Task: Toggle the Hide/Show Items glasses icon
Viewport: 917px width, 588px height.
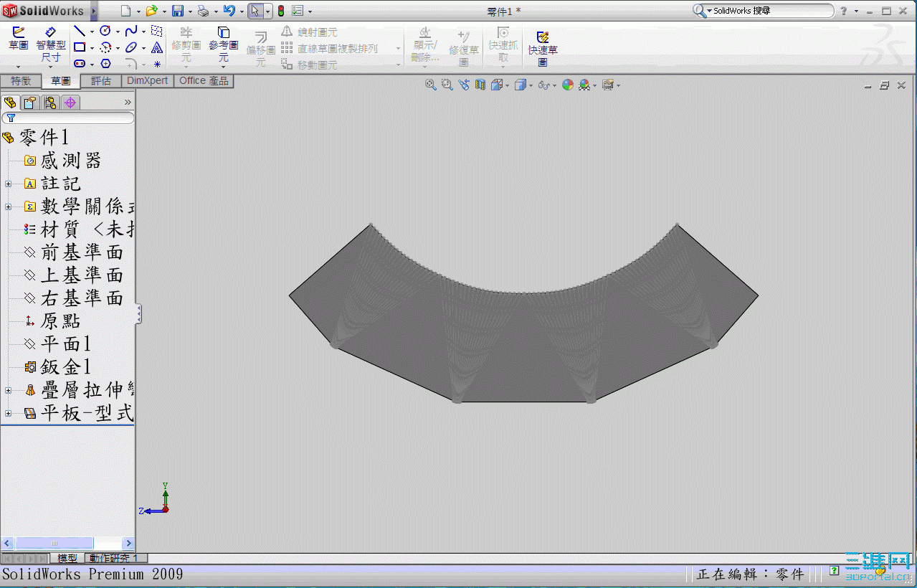Action: [x=544, y=85]
